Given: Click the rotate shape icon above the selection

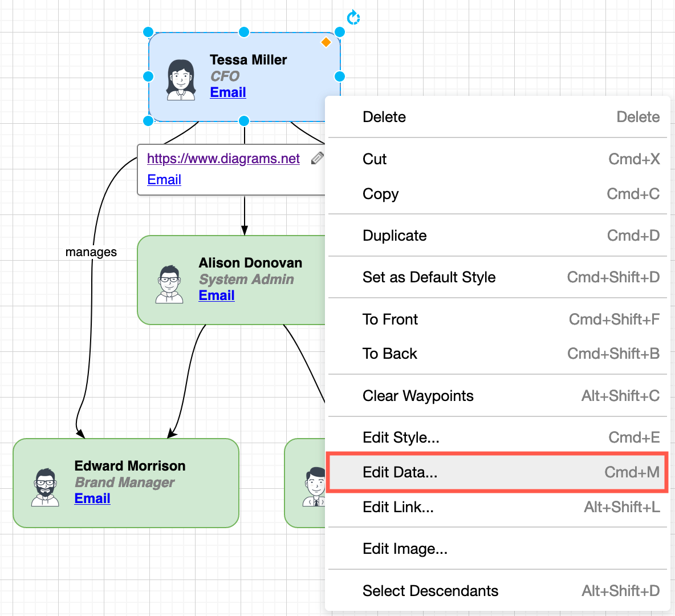Looking at the screenshot, I should pyautogui.click(x=353, y=18).
